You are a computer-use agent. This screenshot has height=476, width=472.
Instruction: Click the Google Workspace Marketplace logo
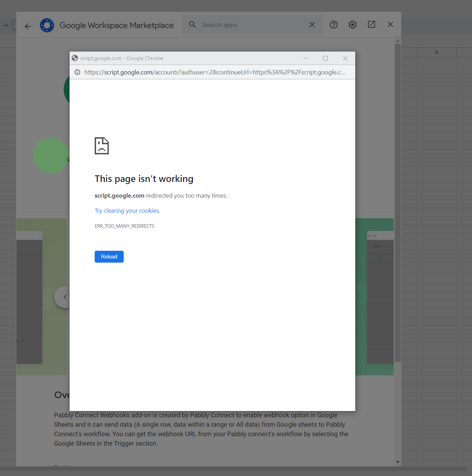(x=47, y=25)
